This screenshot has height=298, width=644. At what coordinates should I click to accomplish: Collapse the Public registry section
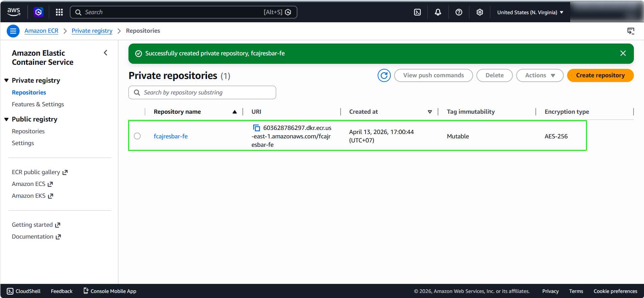click(x=6, y=119)
